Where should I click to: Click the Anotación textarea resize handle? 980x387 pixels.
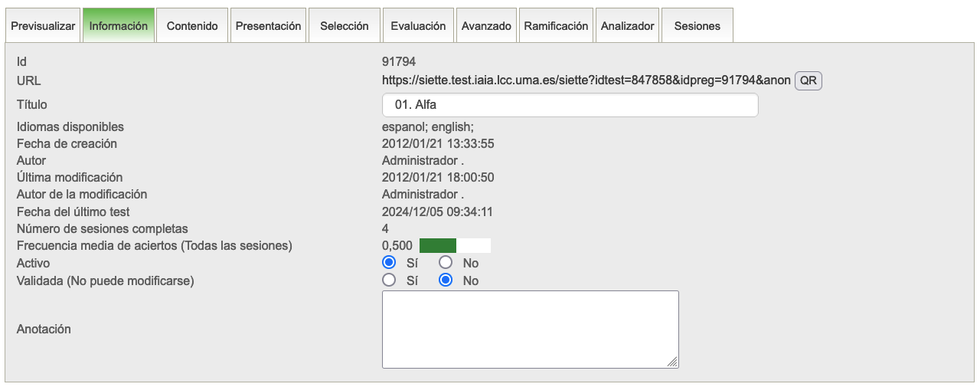(672, 362)
